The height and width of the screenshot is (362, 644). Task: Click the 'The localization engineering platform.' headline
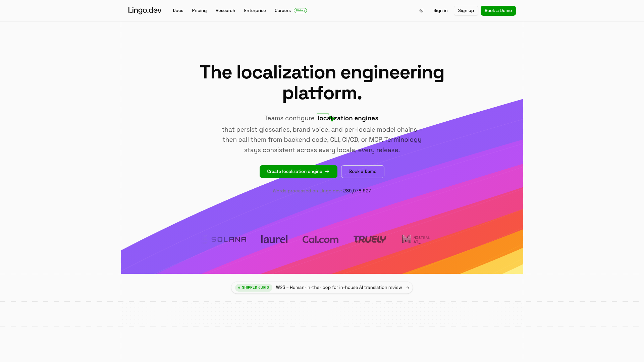pos(322,82)
